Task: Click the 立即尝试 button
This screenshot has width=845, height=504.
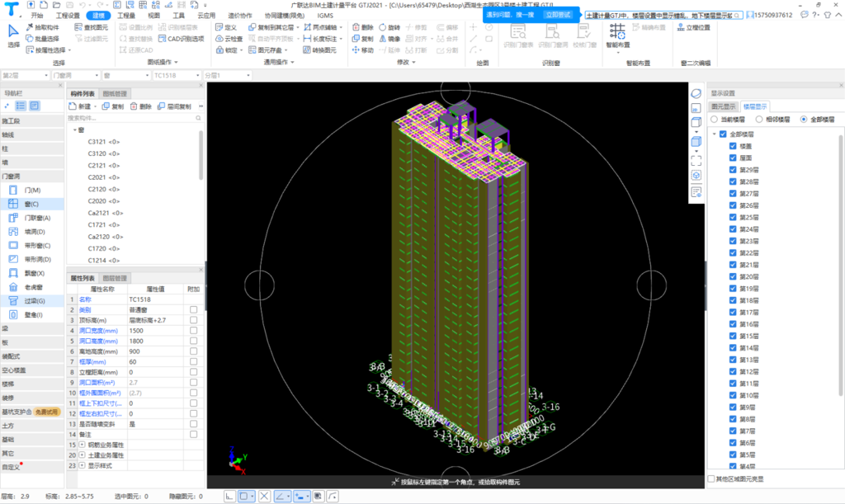Action: tap(559, 15)
